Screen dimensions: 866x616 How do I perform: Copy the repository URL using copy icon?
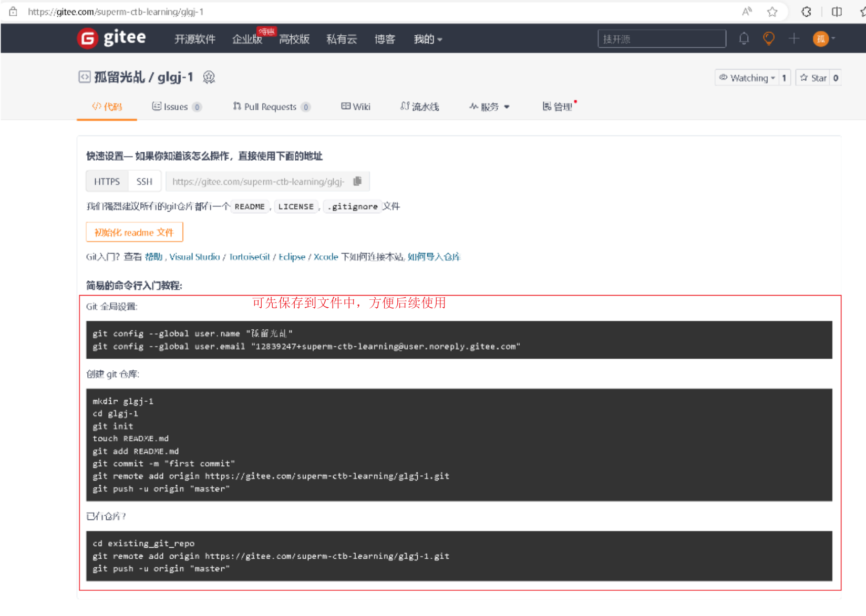pos(358,181)
